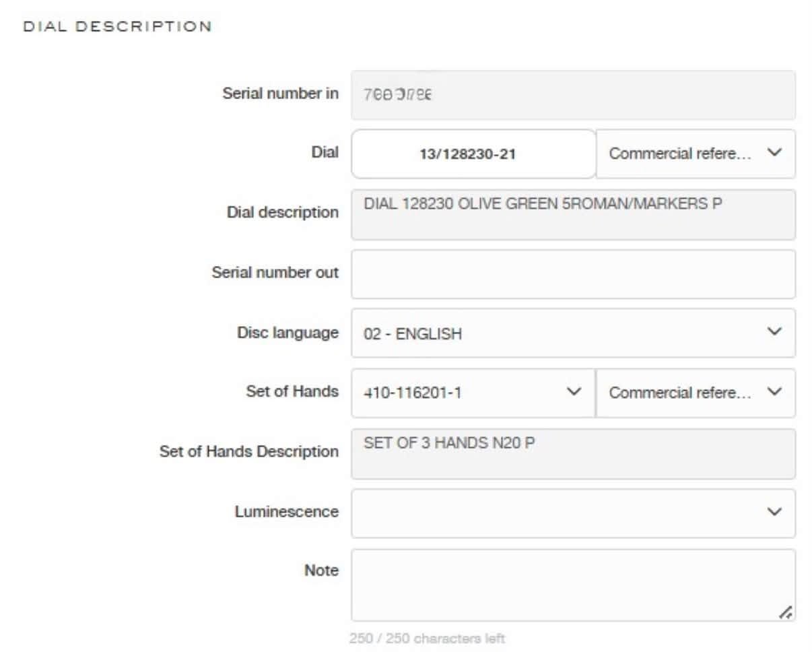Expand Commercial reference dropdown beside Set of Hands
Viewport: 812px width, 652px height.
point(696,393)
